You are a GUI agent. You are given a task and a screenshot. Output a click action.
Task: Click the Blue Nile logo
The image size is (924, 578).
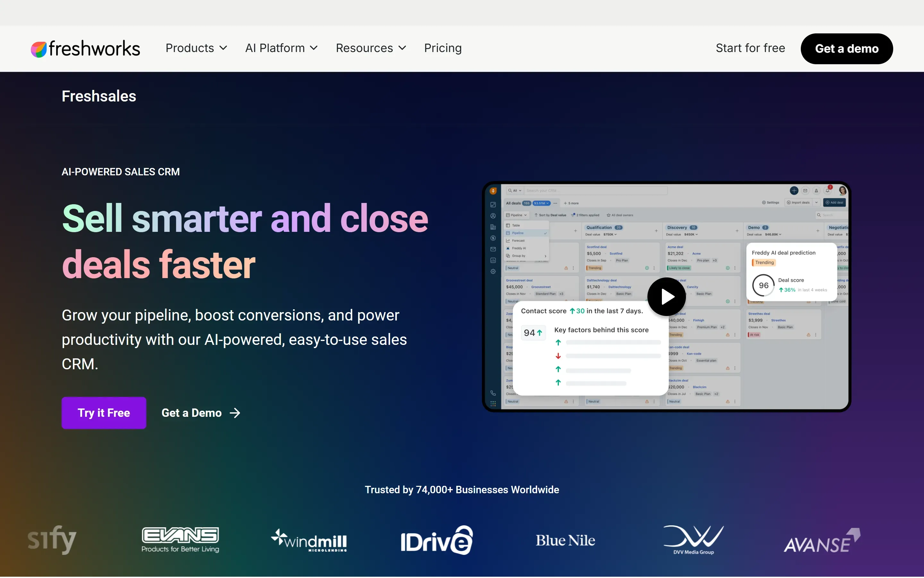(566, 540)
